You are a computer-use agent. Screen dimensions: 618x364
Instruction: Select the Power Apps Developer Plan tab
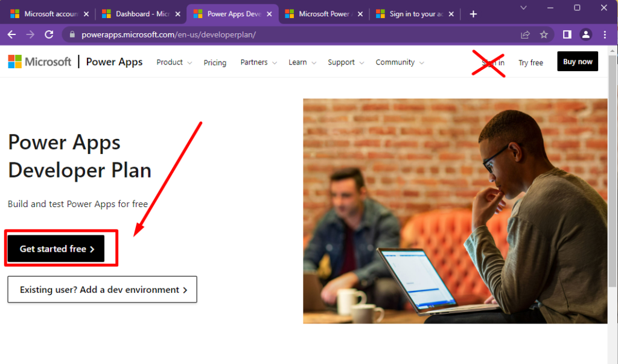(232, 14)
